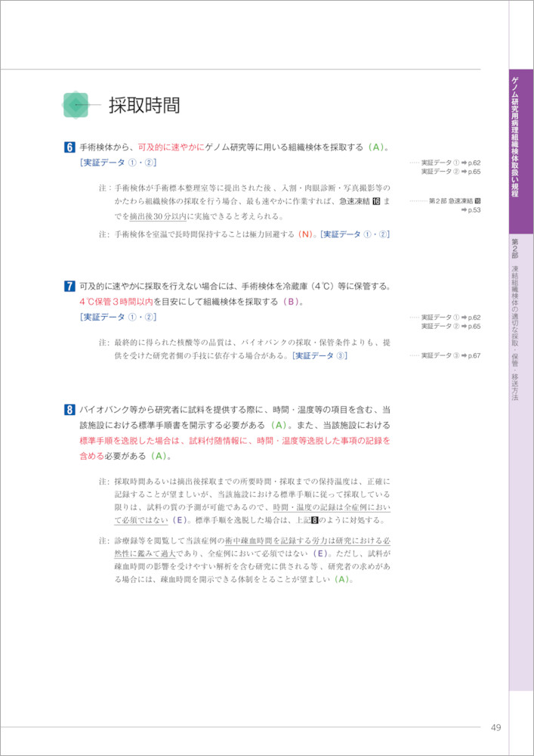The height and width of the screenshot is (756, 534).
Task: Open the [実証データ ①・②] link directly below item 6
Action: click(x=118, y=163)
